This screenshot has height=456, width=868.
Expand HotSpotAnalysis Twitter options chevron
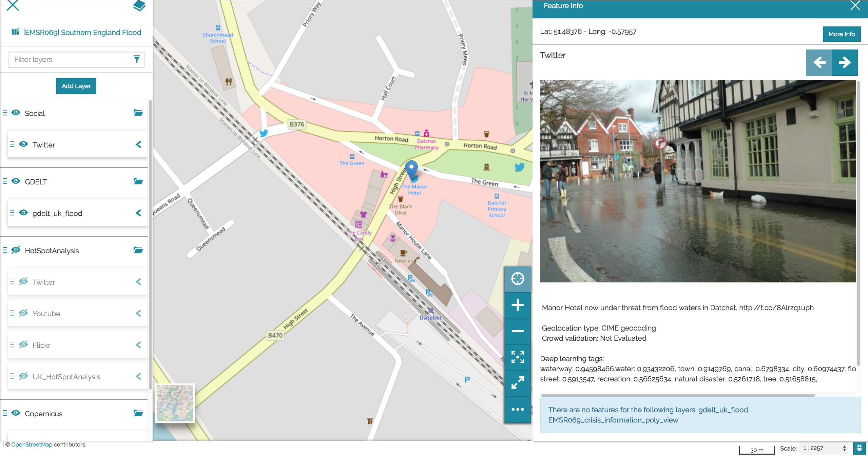point(138,282)
